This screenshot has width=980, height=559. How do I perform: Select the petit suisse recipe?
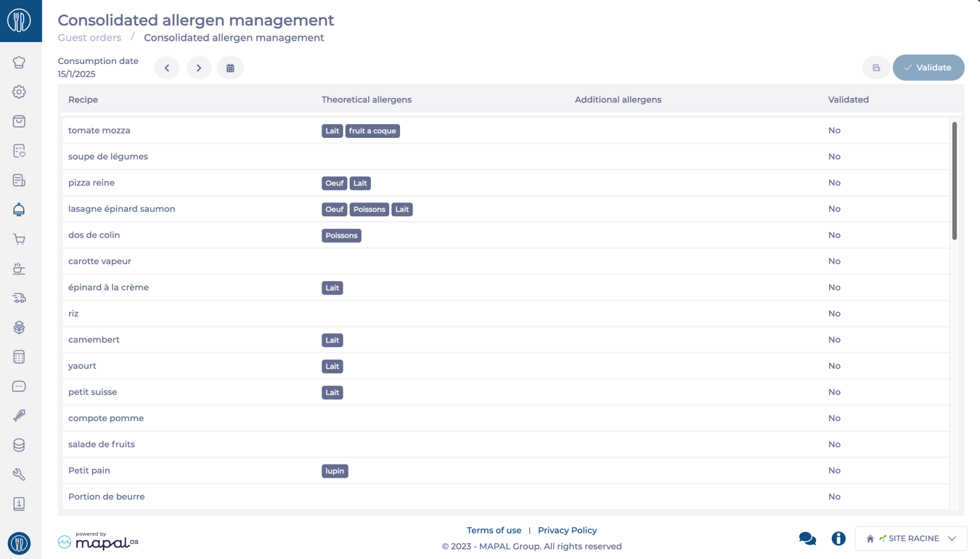(506, 392)
